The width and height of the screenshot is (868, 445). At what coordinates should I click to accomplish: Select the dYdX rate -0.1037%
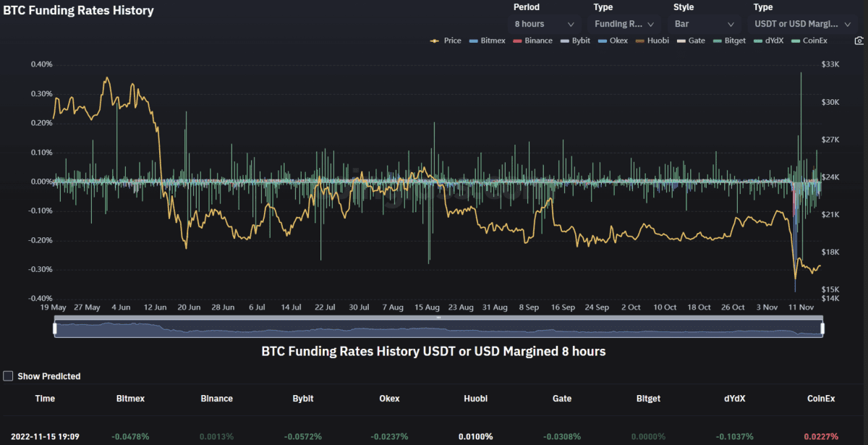(734, 436)
